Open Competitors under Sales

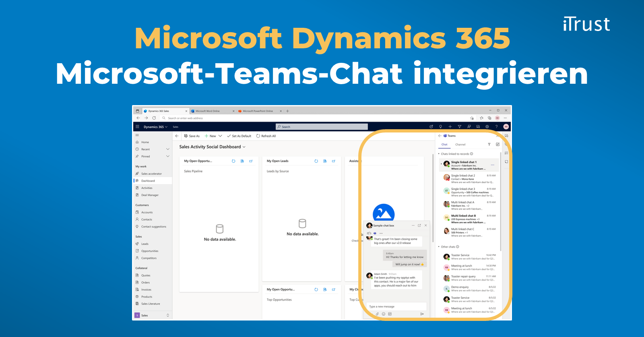153,258
